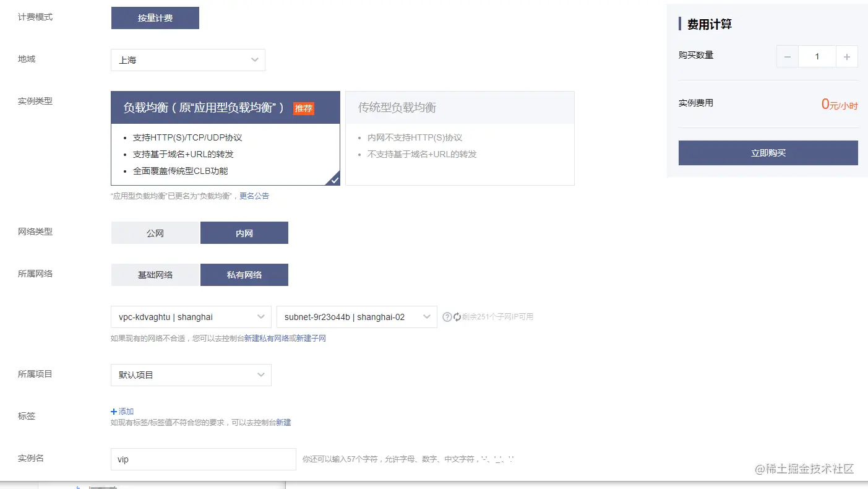The image size is (868, 489).
Task: Click the 支持HTTP(S)/TCP/UDP协议 feature line
Action: pyautogui.click(x=187, y=137)
